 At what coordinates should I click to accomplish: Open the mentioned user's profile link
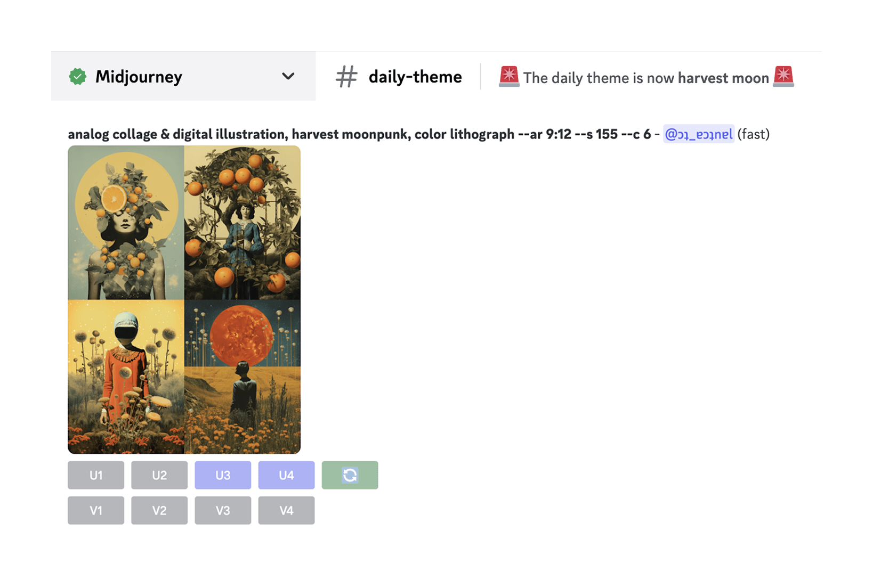click(698, 134)
